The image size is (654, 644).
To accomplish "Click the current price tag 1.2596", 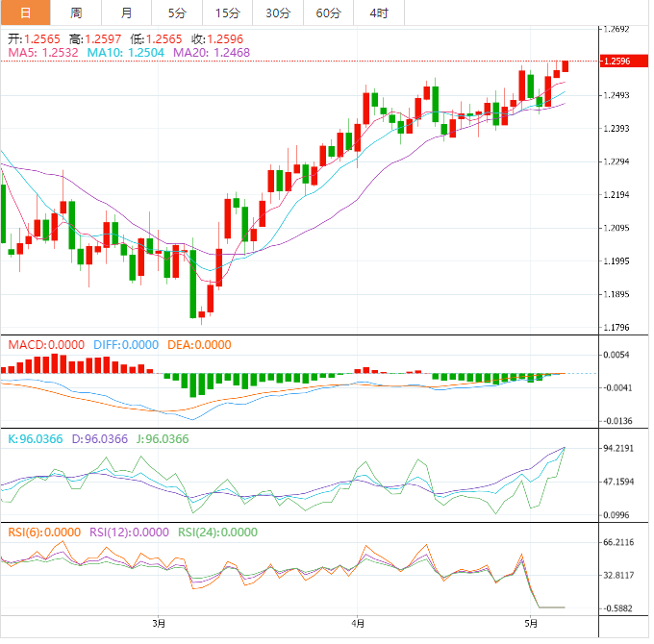I will 616,62.
